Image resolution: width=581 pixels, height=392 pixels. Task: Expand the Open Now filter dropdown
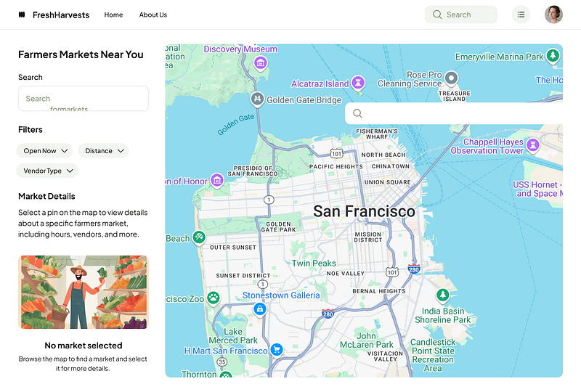[44, 151]
